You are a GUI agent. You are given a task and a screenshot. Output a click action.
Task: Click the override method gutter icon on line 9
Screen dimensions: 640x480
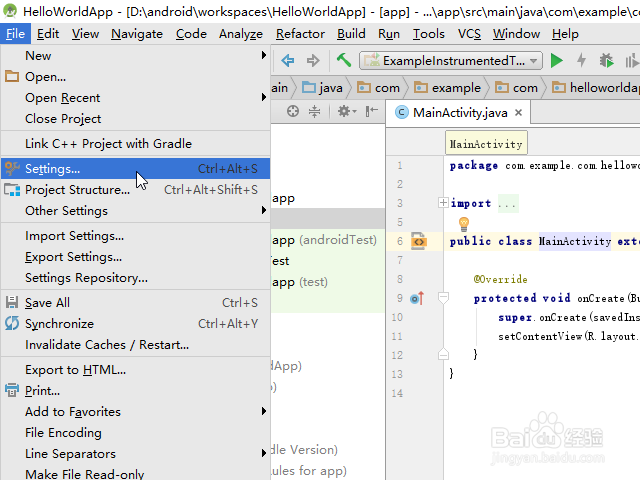click(417, 298)
